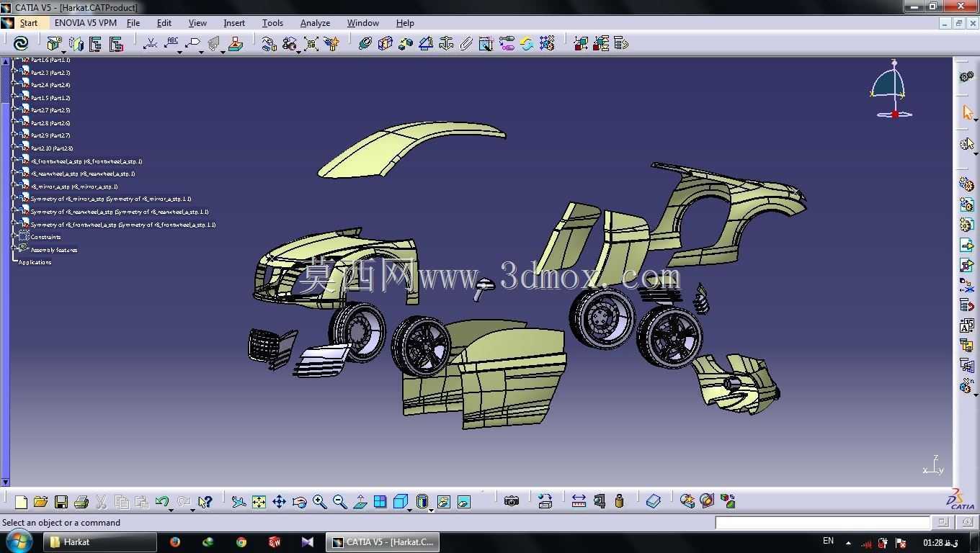Toggle Hide/Show on selected object
This screenshot has height=553, width=980.
(444, 502)
